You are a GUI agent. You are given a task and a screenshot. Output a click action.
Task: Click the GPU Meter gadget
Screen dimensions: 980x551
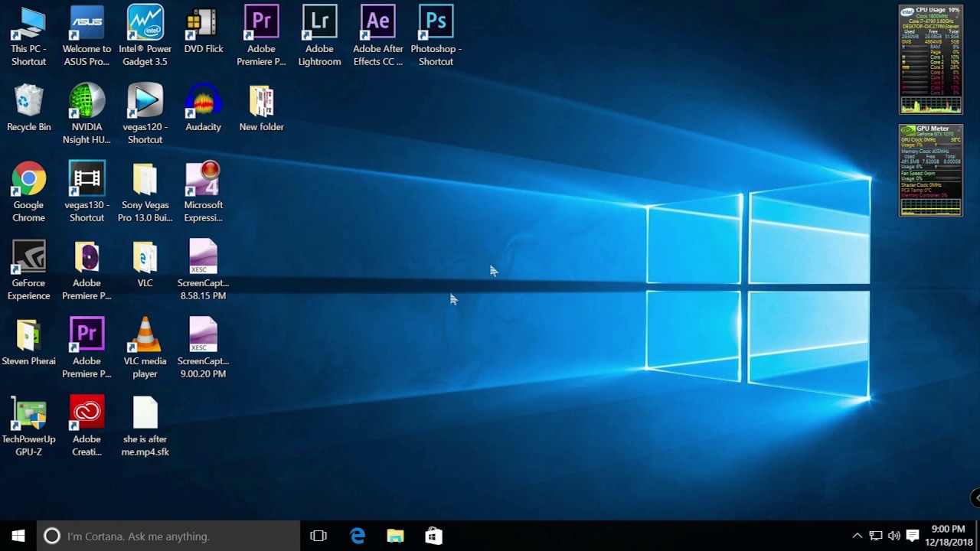click(931, 171)
